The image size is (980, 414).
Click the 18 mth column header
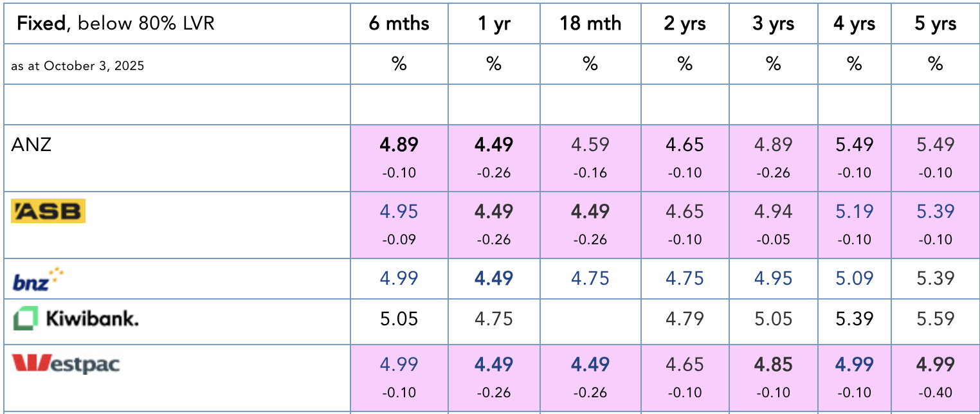point(590,24)
